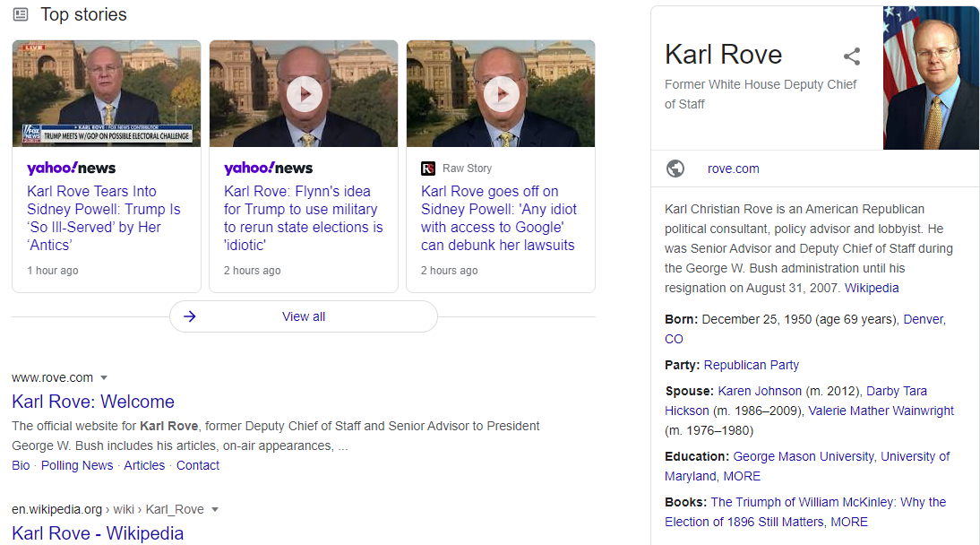Open the Karl Rove portrait photo
Screen dimensions: 980x545
pos(931,78)
